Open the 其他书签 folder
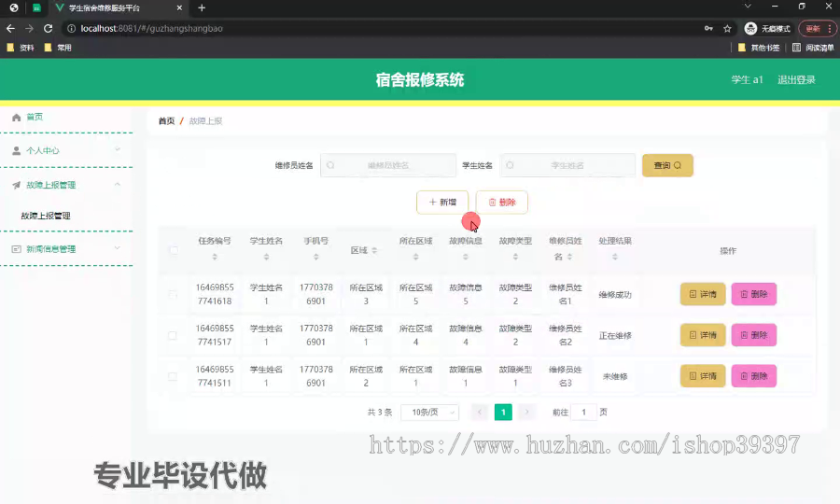 click(x=759, y=48)
